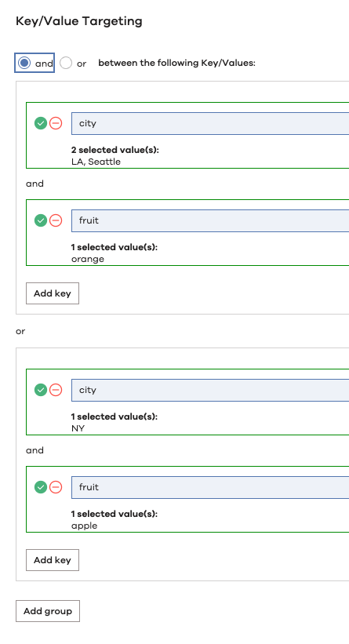Click '2 selected value(s):' label

(x=115, y=150)
